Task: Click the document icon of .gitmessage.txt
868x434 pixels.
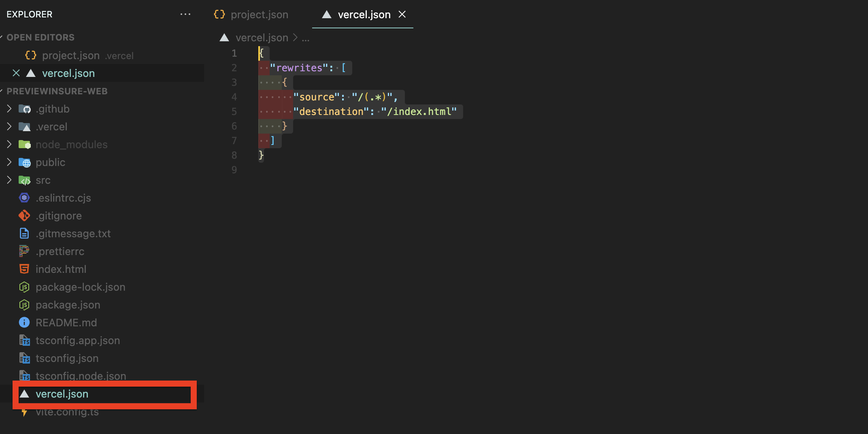Action: click(x=24, y=234)
